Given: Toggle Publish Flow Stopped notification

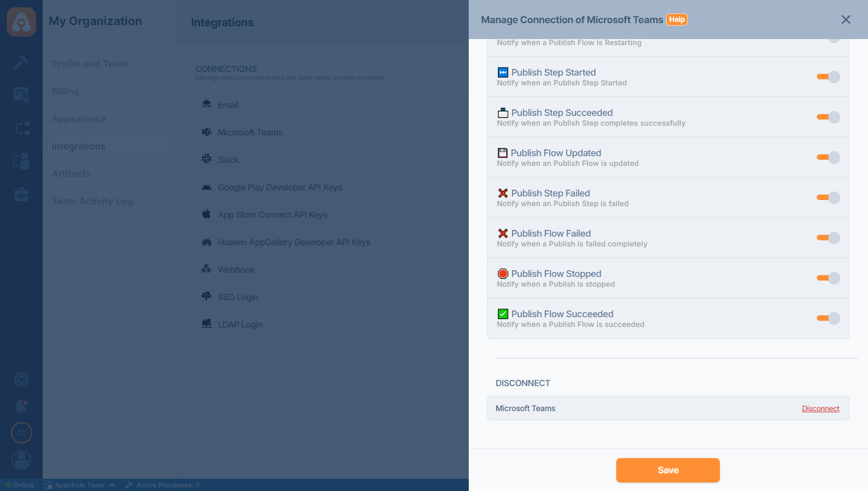Looking at the screenshot, I should [828, 278].
